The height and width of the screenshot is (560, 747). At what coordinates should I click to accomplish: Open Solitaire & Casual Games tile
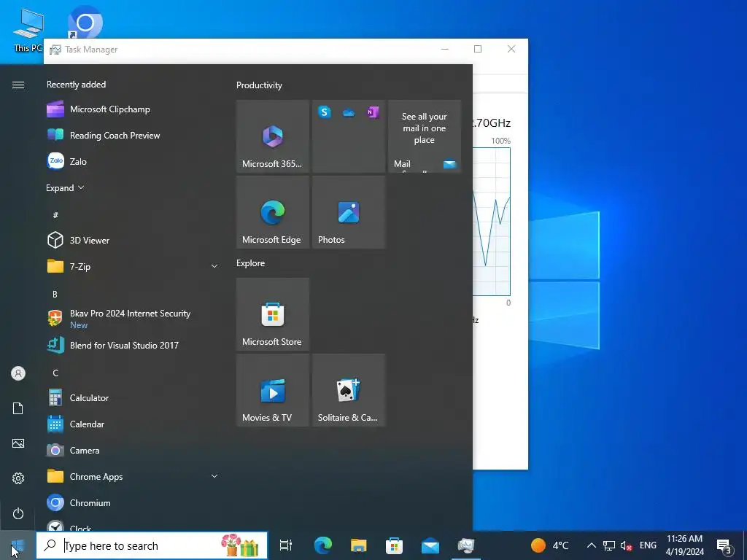[349, 390]
